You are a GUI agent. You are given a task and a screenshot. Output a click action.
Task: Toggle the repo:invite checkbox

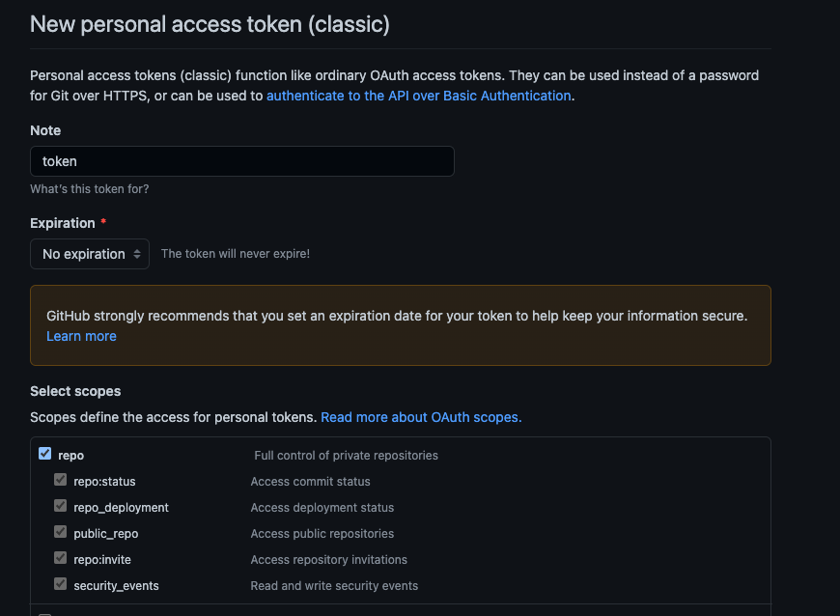point(60,559)
